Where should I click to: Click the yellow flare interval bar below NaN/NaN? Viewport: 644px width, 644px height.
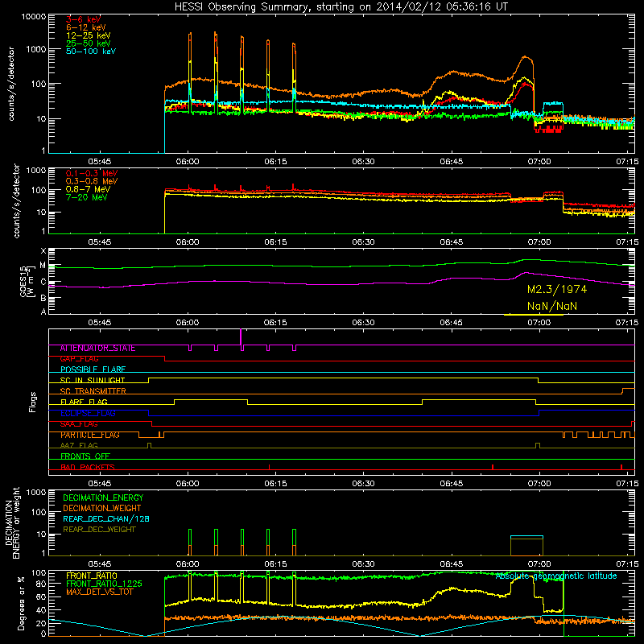pyautogui.click(x=534, y=315)
